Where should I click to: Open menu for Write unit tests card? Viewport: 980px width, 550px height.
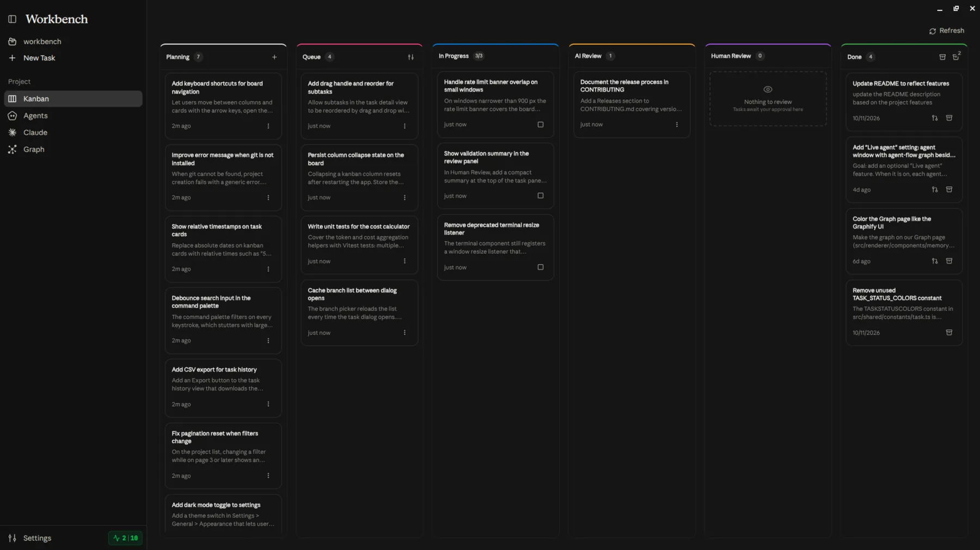coord(405,261)
